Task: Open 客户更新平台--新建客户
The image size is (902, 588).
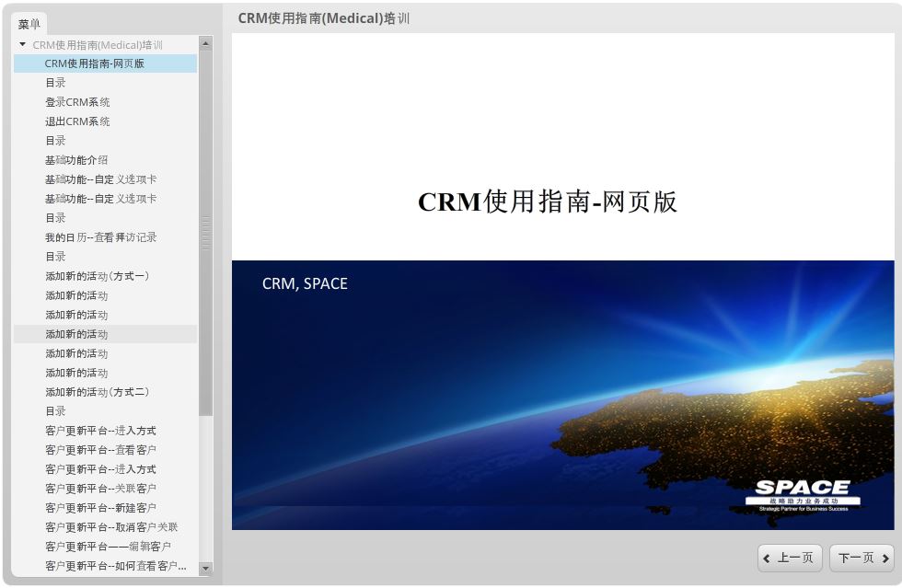Action: click(104, 508)
